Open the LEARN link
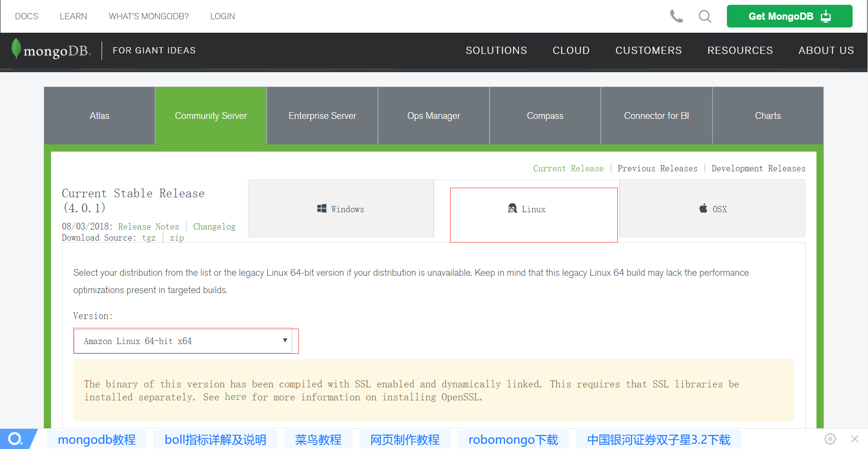Screen dimensions: 868x449 [x=73, y=16]
